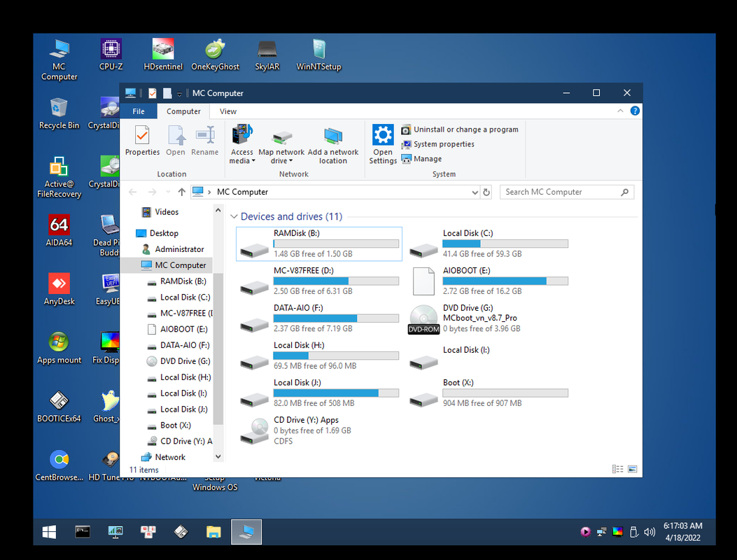Switch to large icons view button
The width and height of the screenshot is (737, 560).
pos(632,469)
